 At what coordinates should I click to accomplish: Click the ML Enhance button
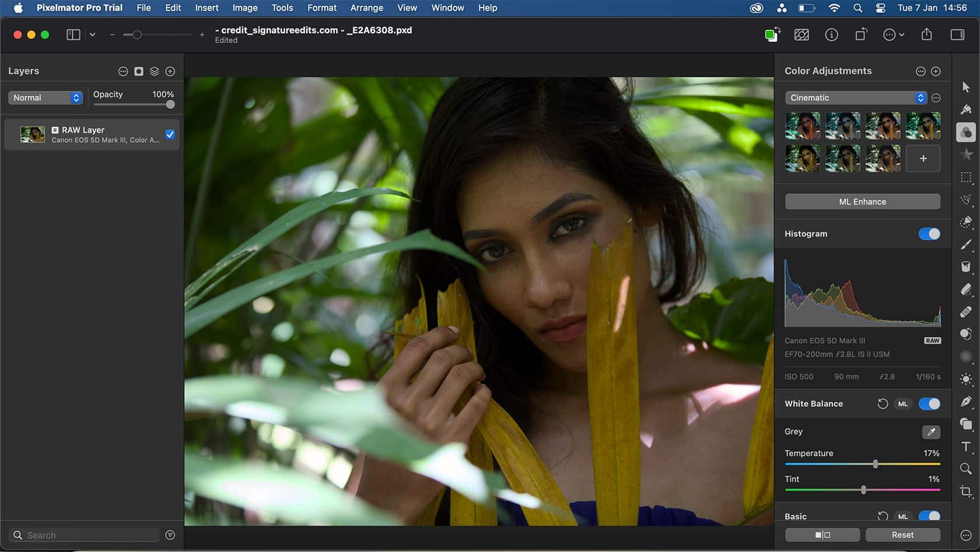coord(862,201)
